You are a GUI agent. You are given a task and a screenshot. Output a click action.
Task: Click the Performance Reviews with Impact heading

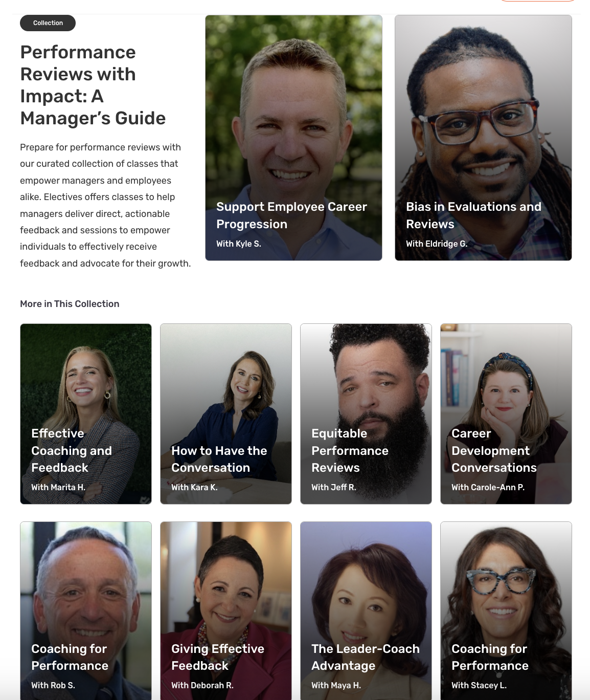(93, 85)
